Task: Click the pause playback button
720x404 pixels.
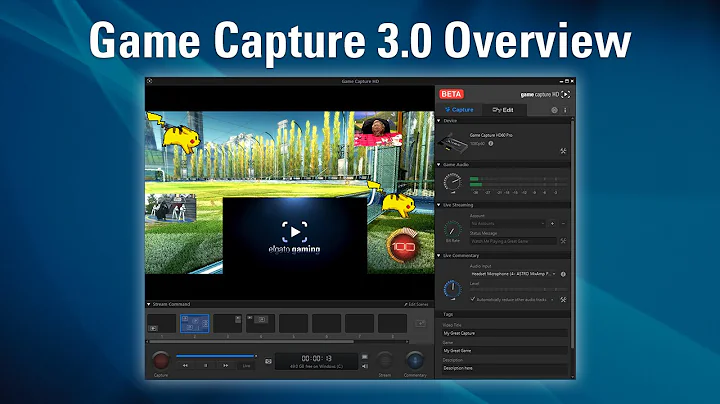Action: tap(205, 366)
